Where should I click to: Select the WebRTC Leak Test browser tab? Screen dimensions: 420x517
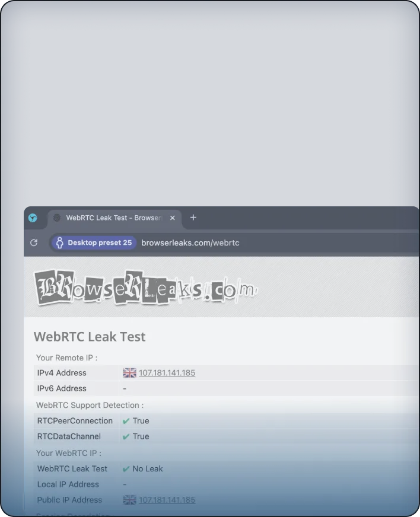click(x=114, y=218)
